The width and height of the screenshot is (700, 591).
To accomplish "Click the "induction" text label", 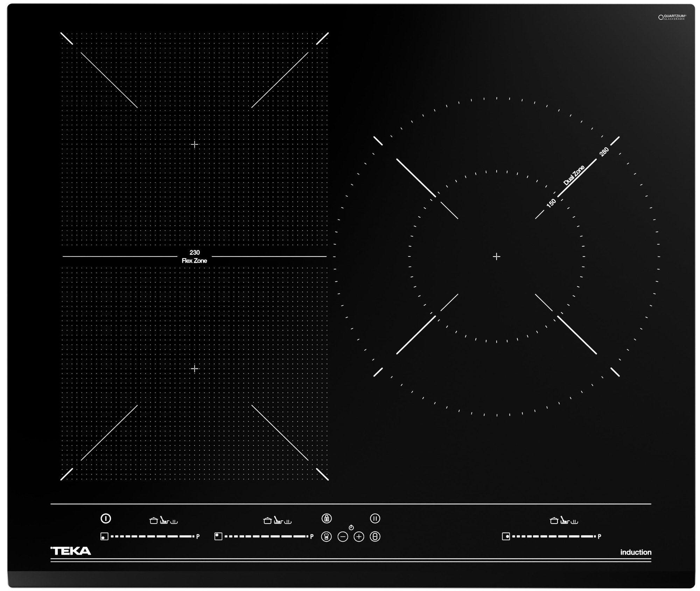I will tap(636, 552).
